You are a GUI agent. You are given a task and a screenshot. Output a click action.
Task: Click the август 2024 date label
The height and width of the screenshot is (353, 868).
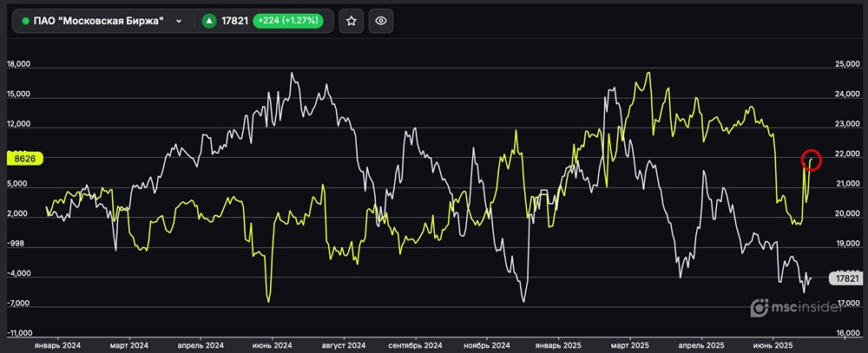point(345,345)
